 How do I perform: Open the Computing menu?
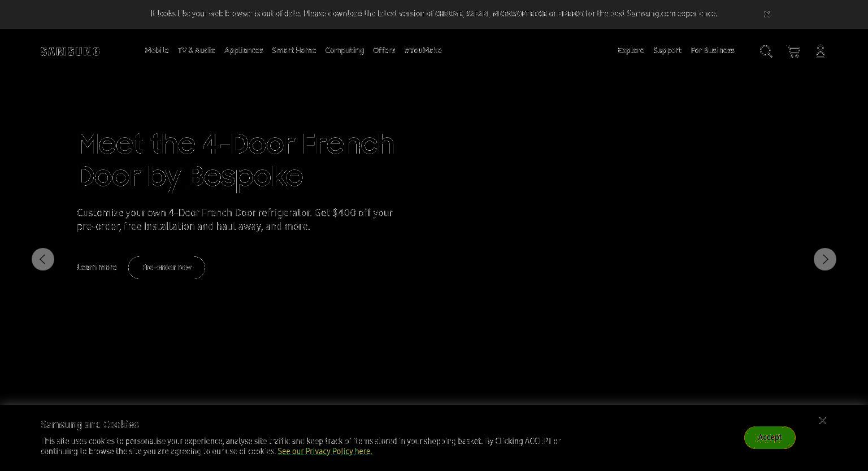coord(344,50)
